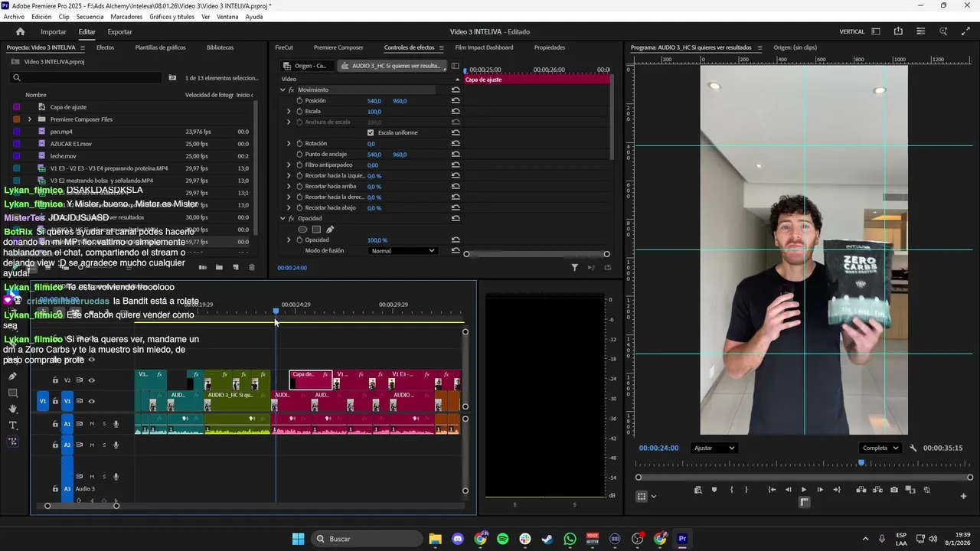Click the project panel search icon
The width and height of the screenshot is (980, 551).
coord(16,77)
